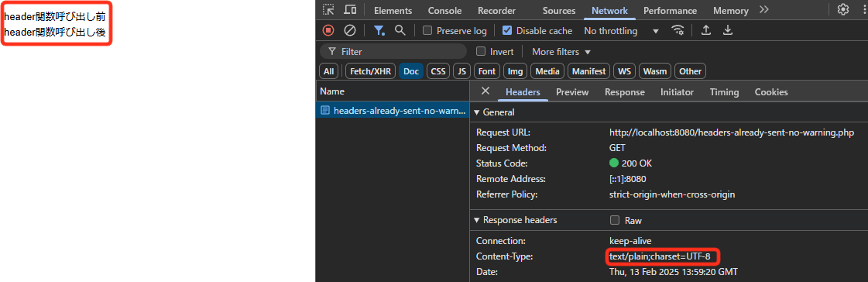Click the strict-origin-when-cross-origin value

tap(672, 194)
